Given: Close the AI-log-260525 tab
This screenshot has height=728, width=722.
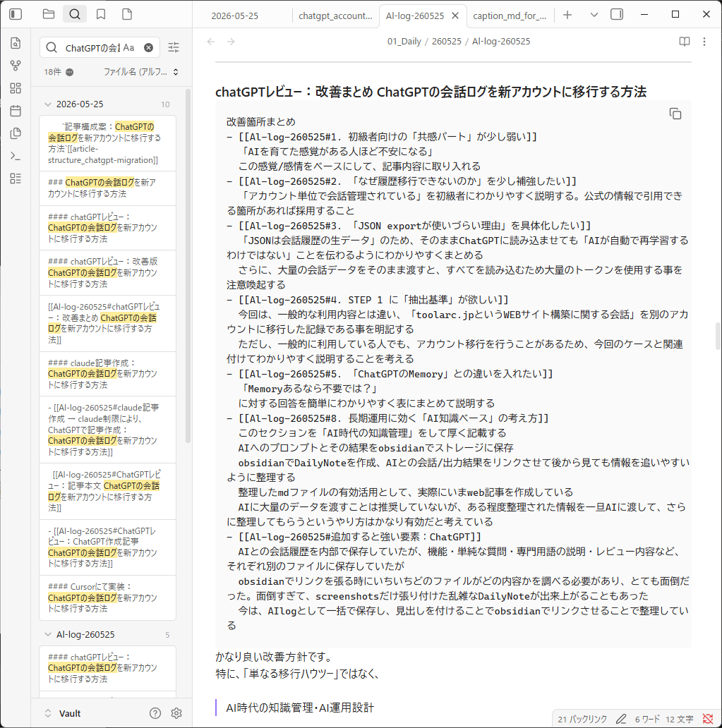Looking at the screenshot, I should tap(455, 16).
